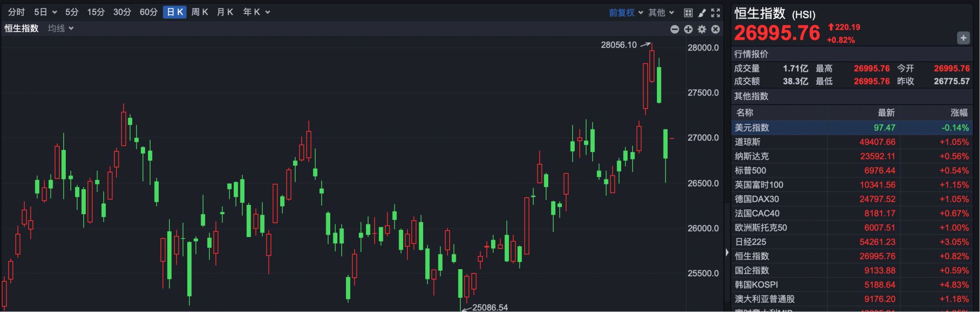Switch to the 分时 intraday tab
Viewport: 980px width, 312px height.
point(16,12)
